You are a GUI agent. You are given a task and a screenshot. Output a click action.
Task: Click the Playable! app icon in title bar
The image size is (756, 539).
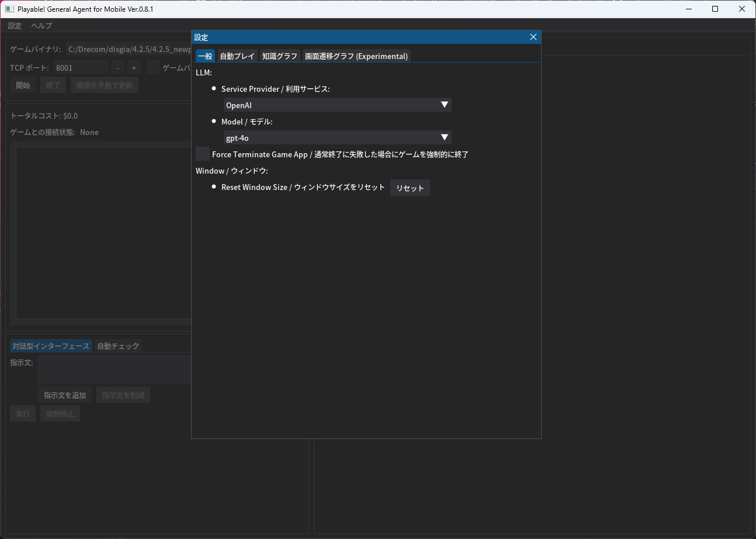[9, 9]
